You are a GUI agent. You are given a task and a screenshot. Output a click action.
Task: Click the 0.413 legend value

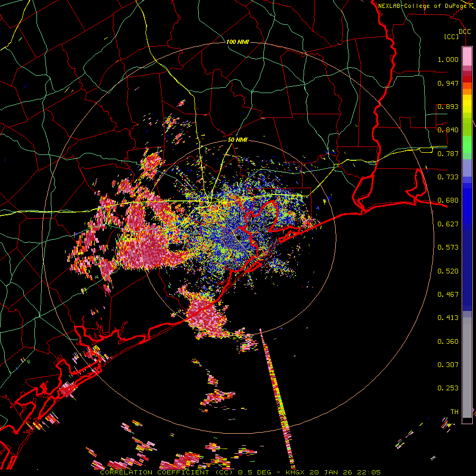[x=448, y=318]
